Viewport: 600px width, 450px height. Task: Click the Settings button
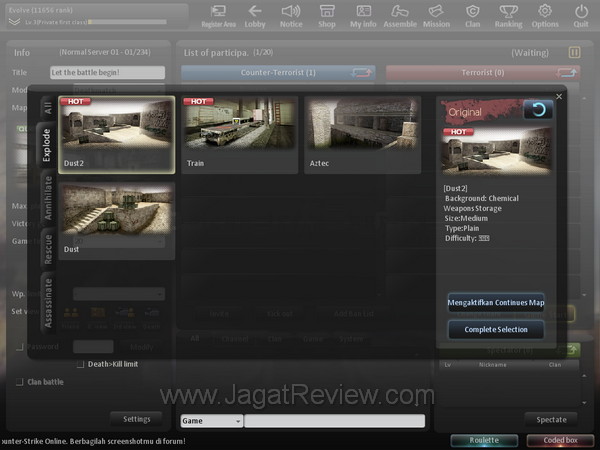(x=137, y=419)
